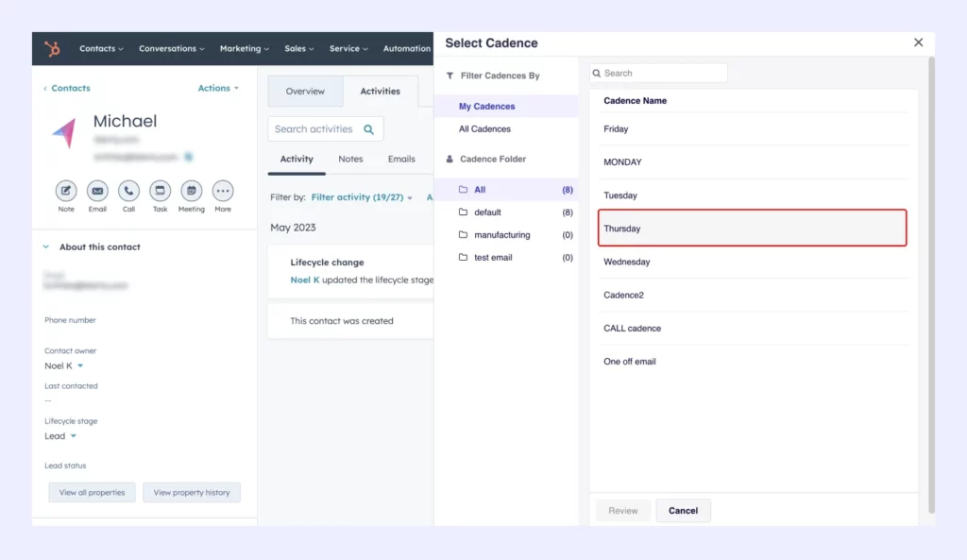Screen dimensions: 967x560
Task: Switch to the Overview tab
Action: [x=305, y=92]
